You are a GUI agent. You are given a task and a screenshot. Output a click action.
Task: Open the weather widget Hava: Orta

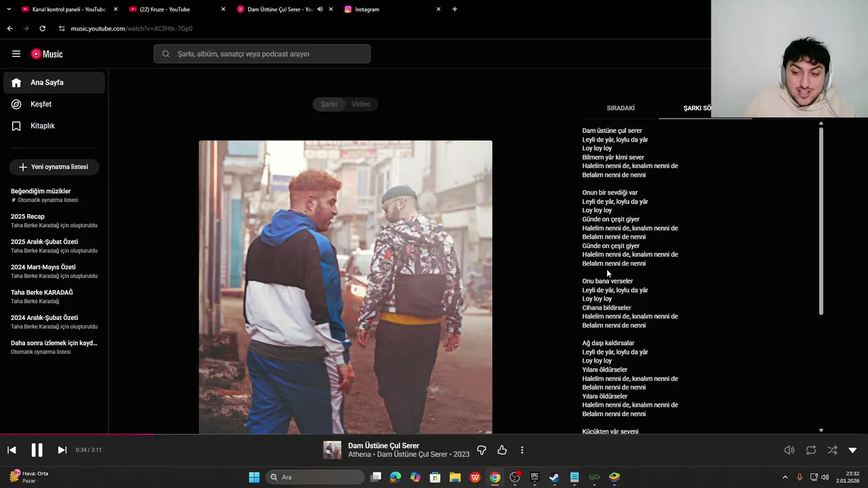click(x=29, y=477)
